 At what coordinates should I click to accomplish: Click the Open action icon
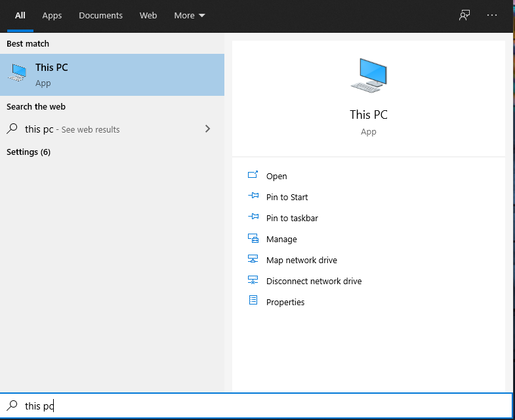[x=253, y=175]
